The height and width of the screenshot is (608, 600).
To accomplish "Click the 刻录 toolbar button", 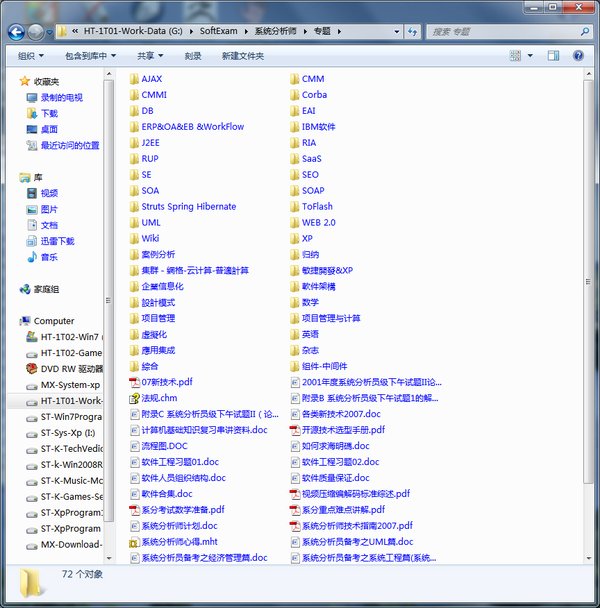I will click(193, 56).
